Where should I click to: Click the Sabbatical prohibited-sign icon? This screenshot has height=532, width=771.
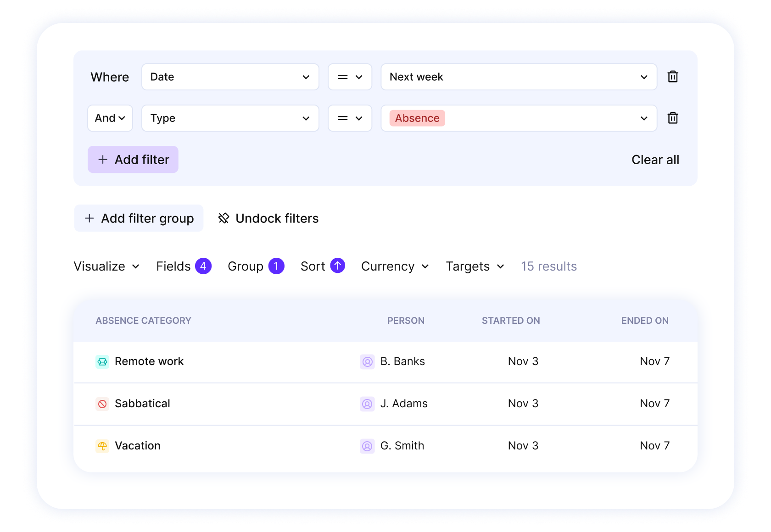[102, 404]
